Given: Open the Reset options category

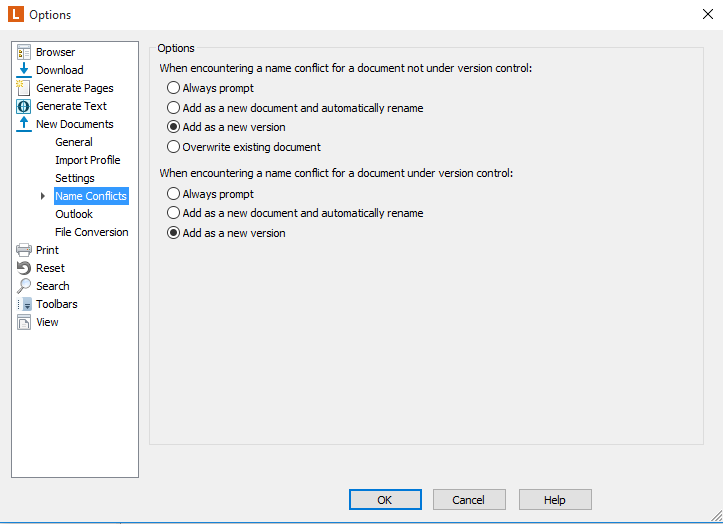Looking at the screenshot, I should (50, 268).
